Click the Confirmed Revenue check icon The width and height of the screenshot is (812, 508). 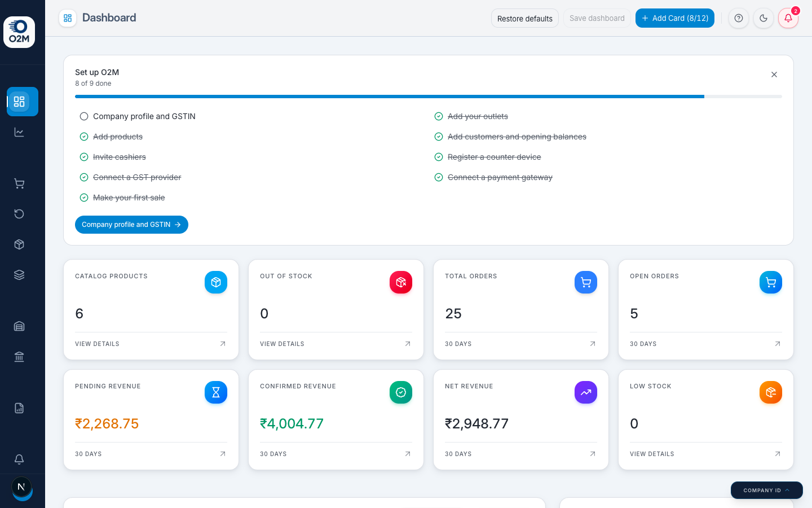tap(401, 392)
